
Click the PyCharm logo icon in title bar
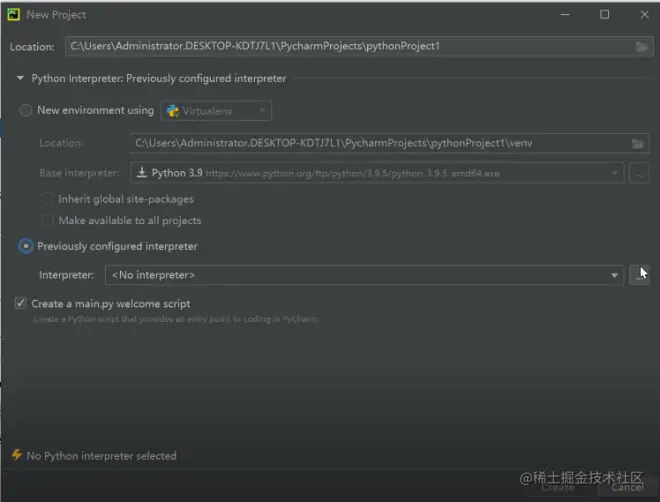pos(13,15)
